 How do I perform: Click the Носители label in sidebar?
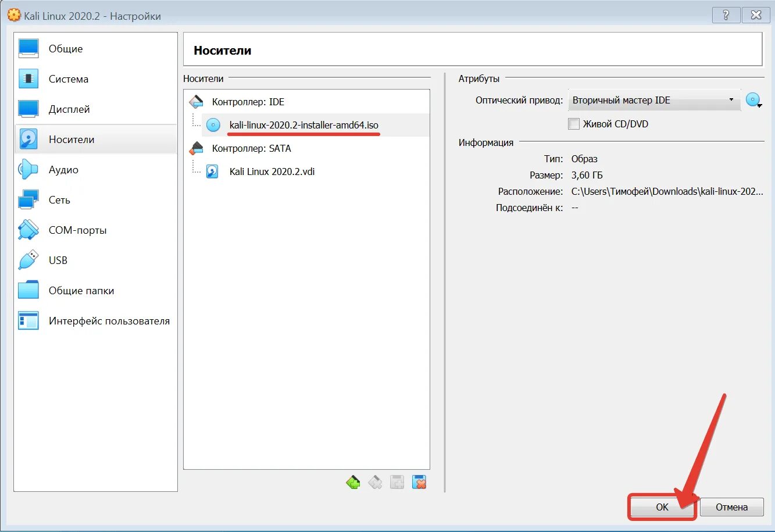[x=72, y=140]
